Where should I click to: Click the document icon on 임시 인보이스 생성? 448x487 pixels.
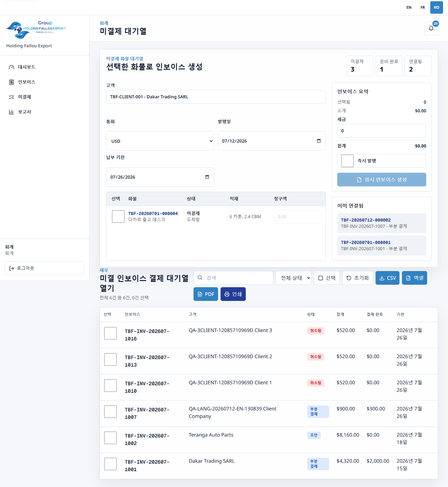[359, 180]
